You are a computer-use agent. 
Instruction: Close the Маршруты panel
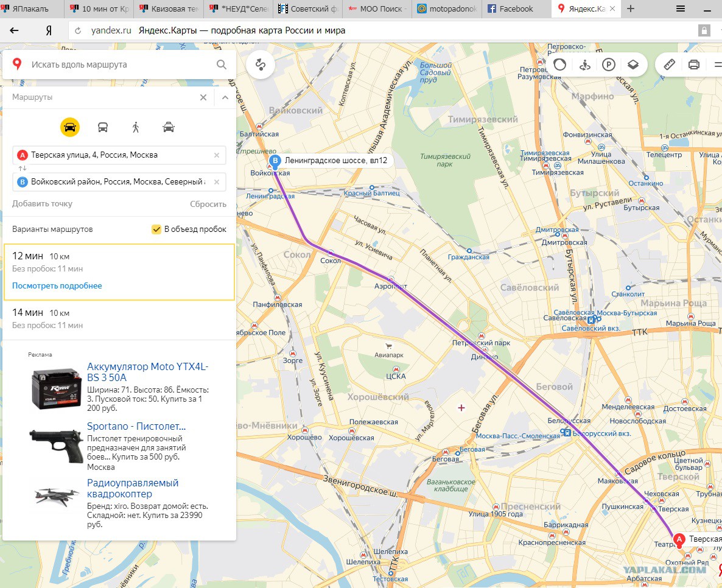coord(203,97)
